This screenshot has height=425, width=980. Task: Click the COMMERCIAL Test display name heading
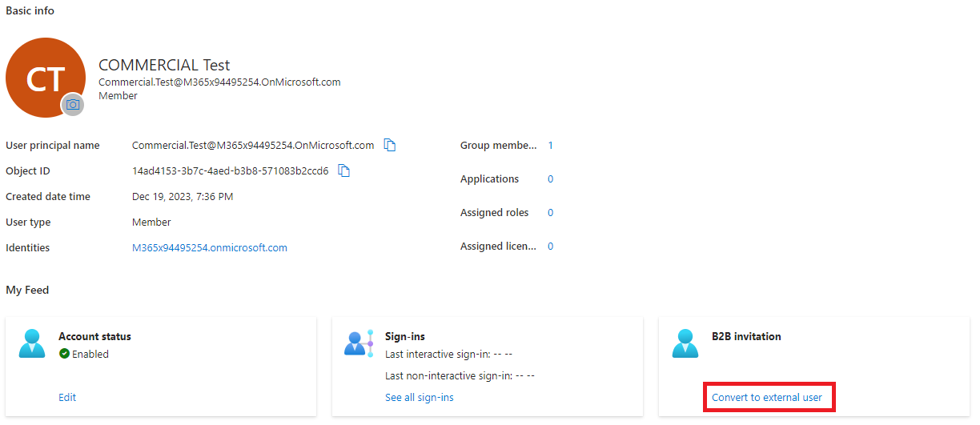point(163,66)
